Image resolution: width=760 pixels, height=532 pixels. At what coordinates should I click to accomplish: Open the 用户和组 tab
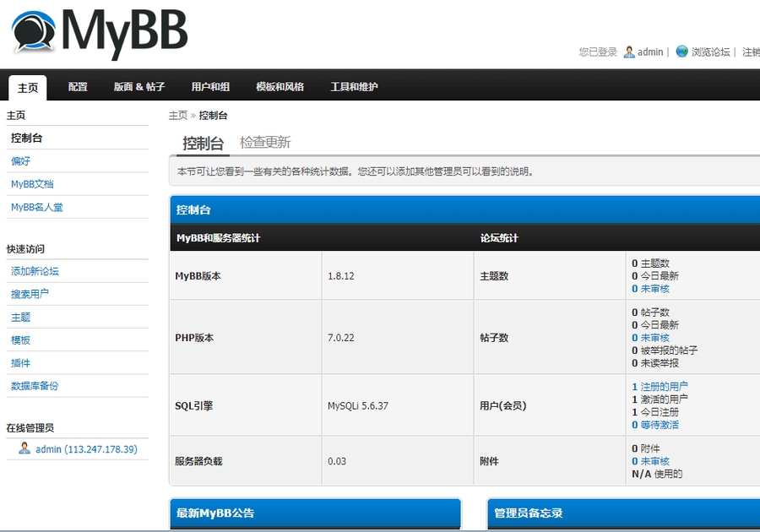[210, 87]
